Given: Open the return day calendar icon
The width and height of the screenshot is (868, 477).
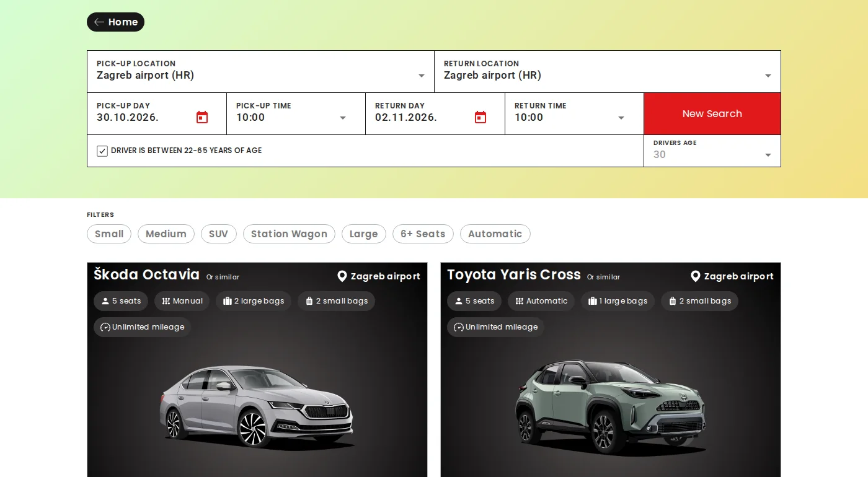Looking at the screenshot, I should 480,117.
